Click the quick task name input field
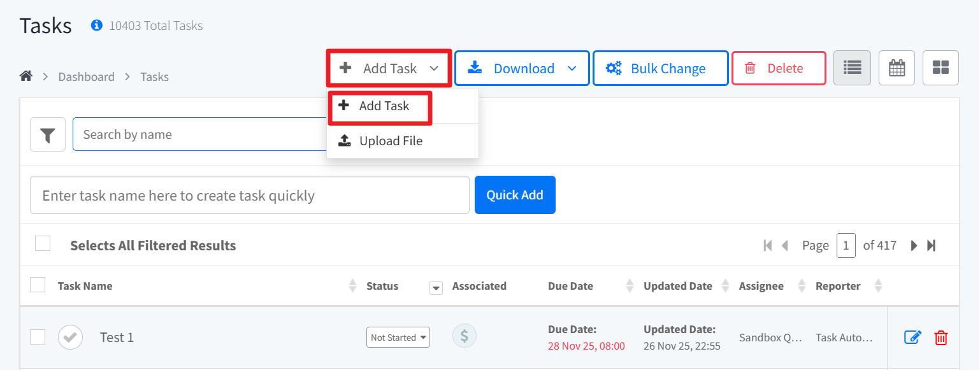Screen dimensions: 980x370 (x=250, y=195)
